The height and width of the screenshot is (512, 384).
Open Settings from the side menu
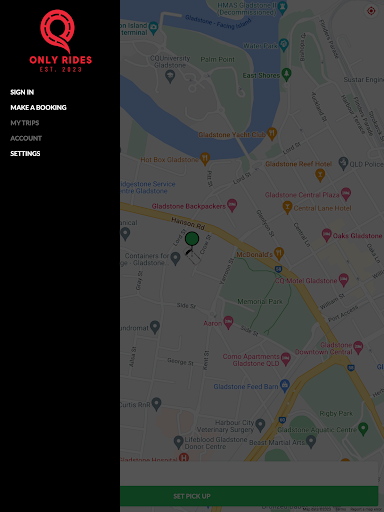pos(25,153)
